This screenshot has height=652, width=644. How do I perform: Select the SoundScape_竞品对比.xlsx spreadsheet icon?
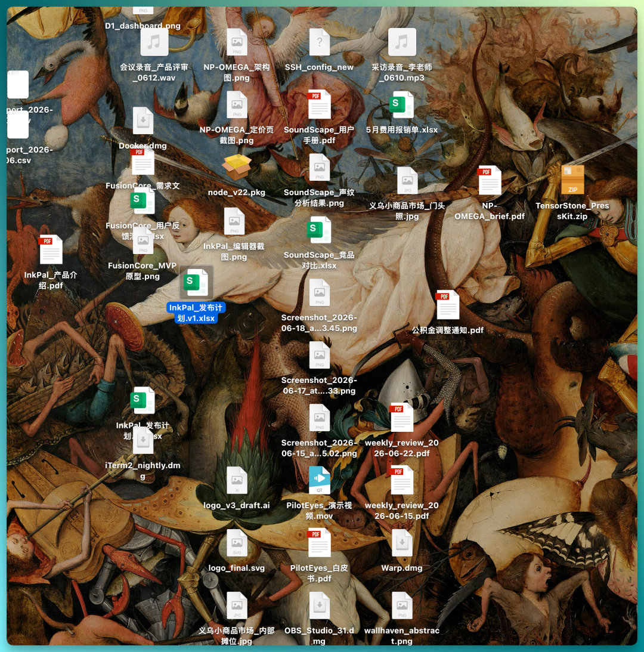(x=319, y=230)
